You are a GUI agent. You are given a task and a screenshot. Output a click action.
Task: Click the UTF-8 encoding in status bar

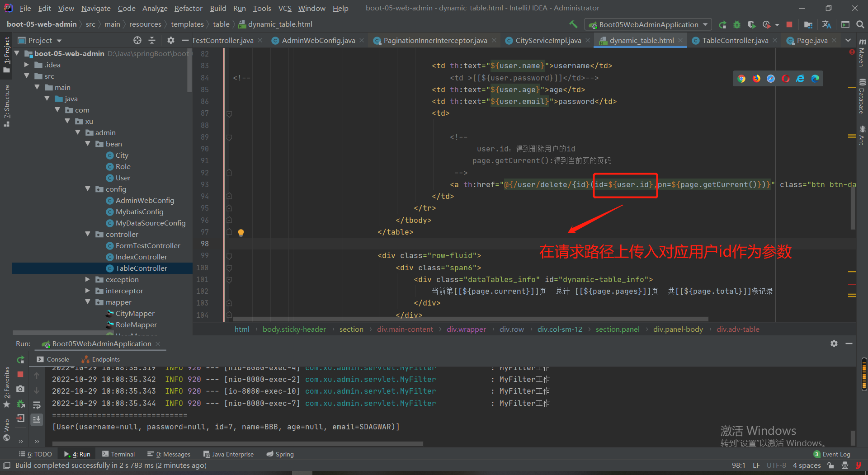(x=776, y=466)
